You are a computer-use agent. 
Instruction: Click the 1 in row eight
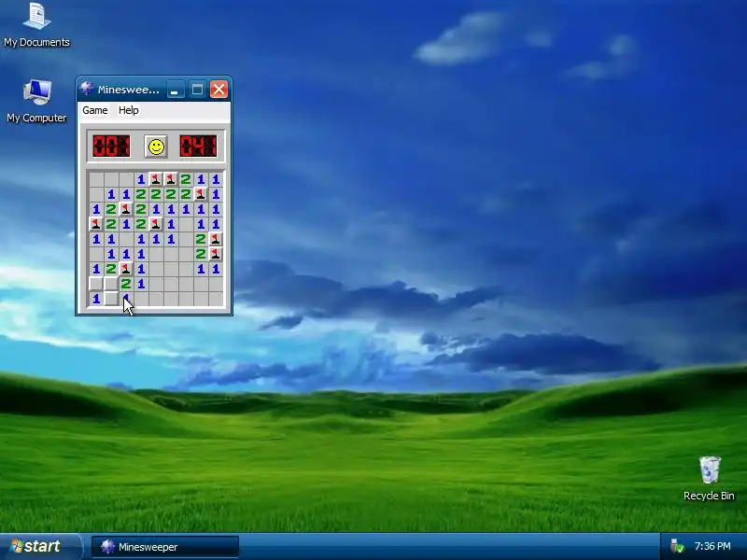(x=141, y=284)
